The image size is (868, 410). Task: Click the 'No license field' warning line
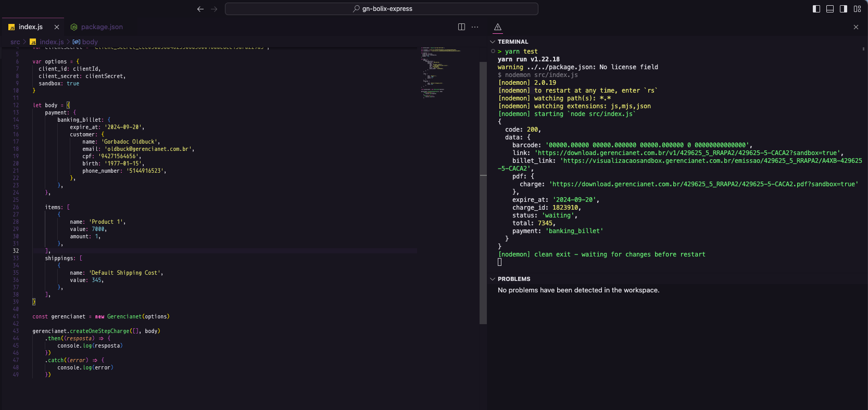coord(578,67)
